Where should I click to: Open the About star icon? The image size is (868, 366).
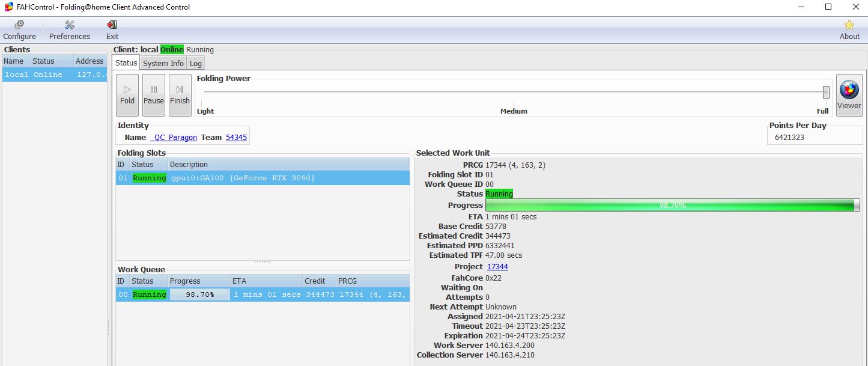tap(849, 30)
